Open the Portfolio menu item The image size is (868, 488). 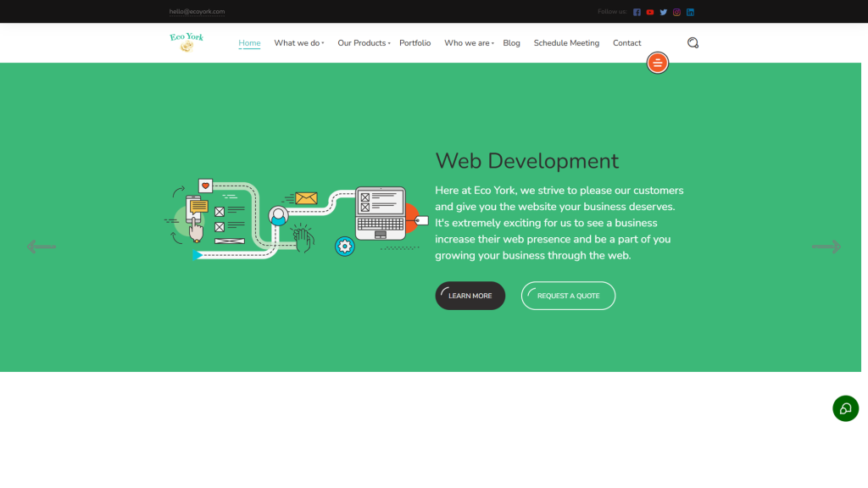pyautogui.click(x=415, y=43)
